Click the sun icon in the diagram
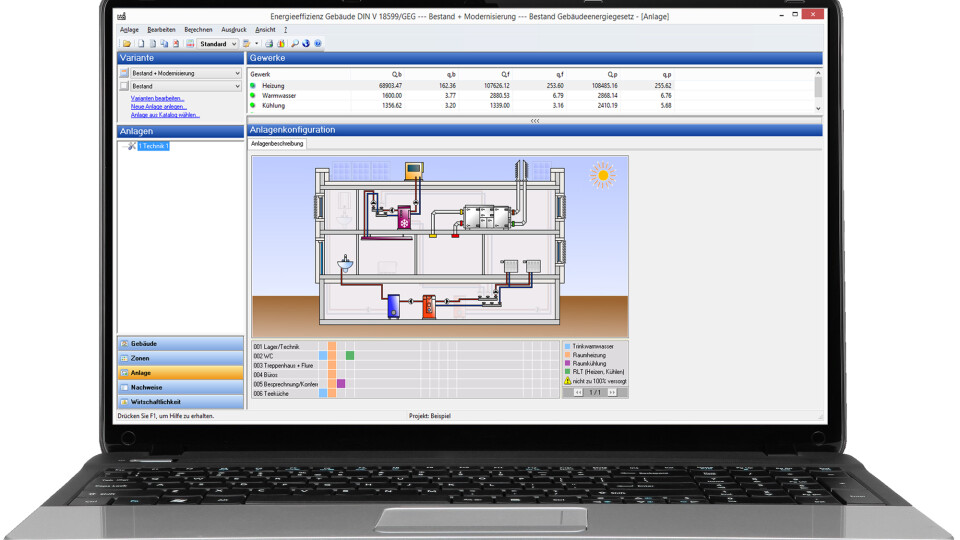This screenshot has width=960, height=540. pyautogui.click(x=601, y=173)
